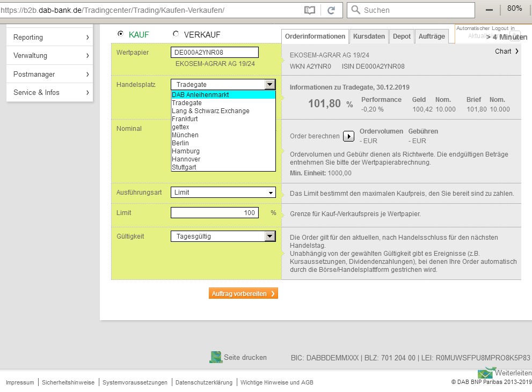Click the Min. Einheit 1000,00 text
This screenshot has height=392, width=532.
click(x=320, y=173)
